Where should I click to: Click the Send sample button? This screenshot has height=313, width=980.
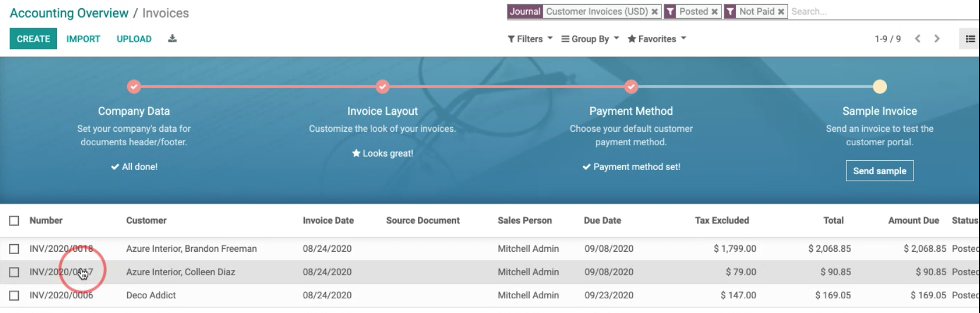[x=879, y=171]
